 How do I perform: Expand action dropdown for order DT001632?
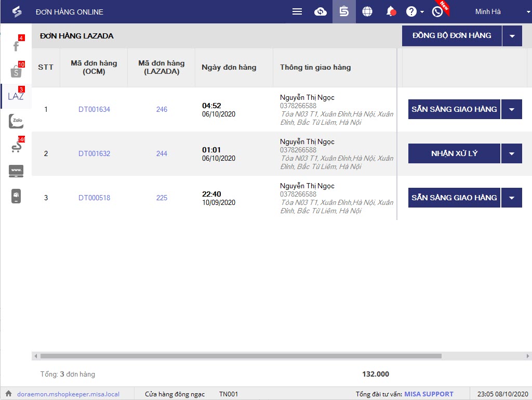(512, 153)
